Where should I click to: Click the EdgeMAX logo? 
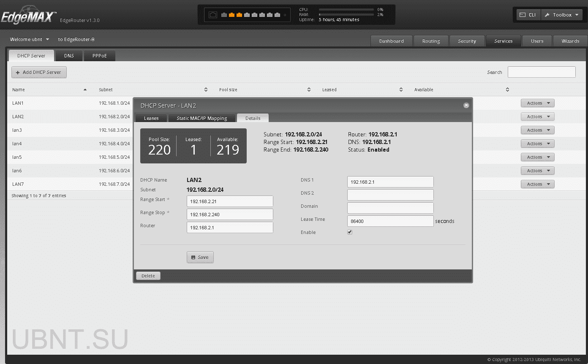[x=28, y=18]
